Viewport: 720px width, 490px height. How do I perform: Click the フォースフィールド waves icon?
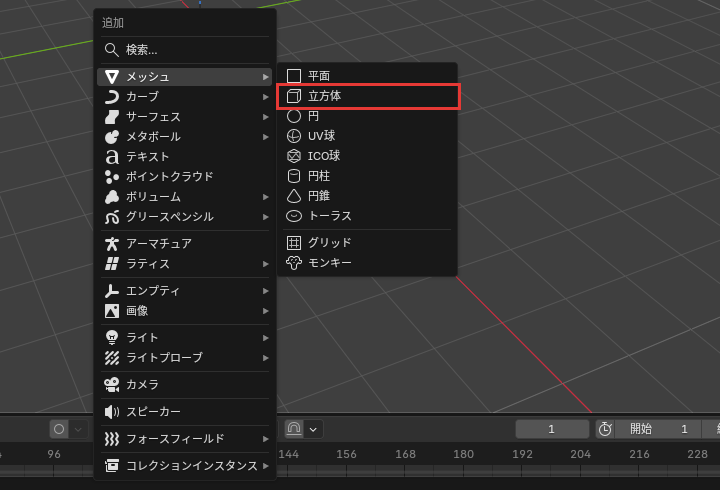click(x=112, y=439)
